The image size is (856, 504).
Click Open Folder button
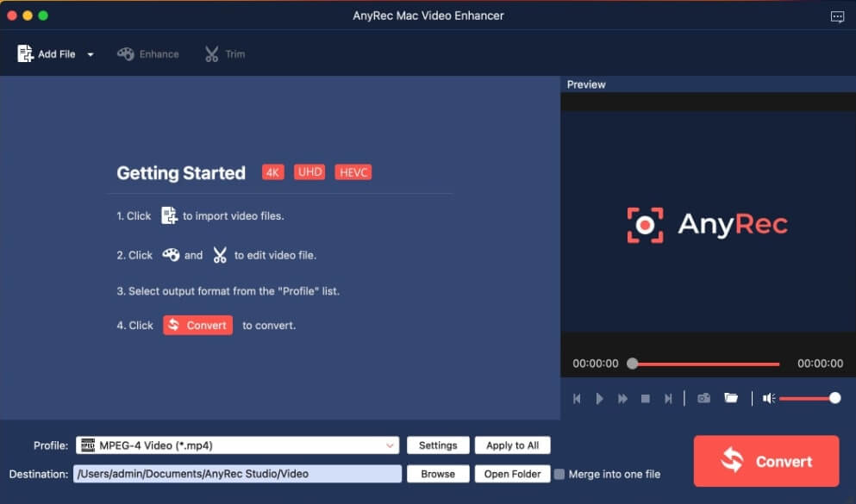[513, 474]
